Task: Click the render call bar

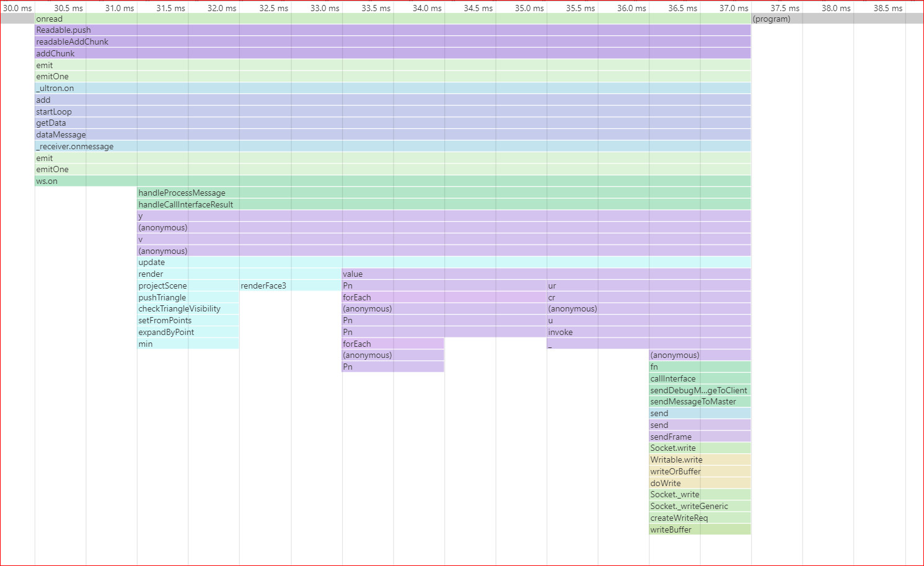Action: tap(239, 274)
